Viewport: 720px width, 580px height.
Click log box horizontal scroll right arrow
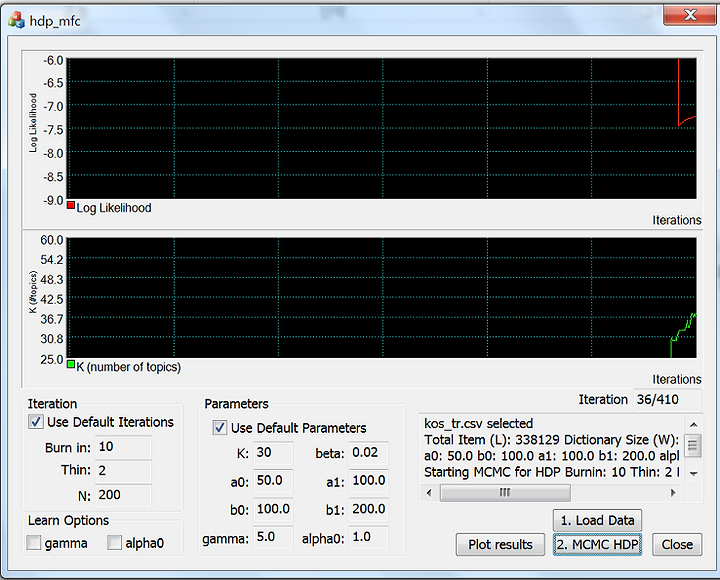point(673,493)
